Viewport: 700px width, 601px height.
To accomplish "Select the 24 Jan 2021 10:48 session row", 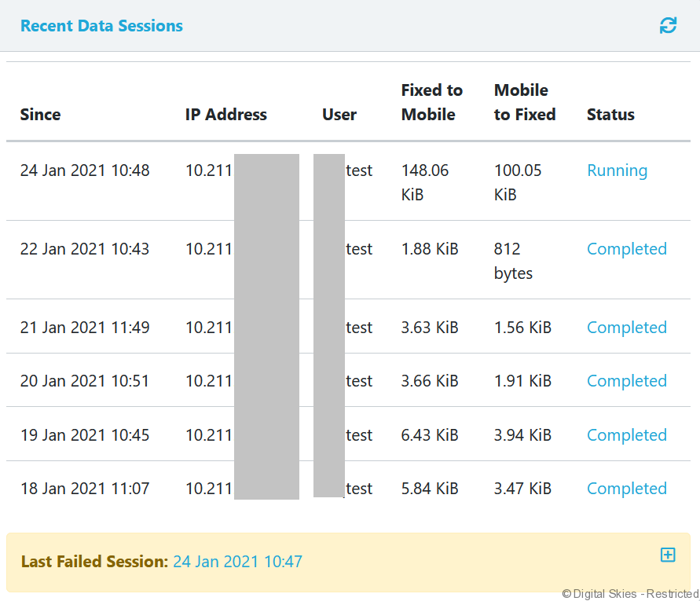I will pos(85,170).
